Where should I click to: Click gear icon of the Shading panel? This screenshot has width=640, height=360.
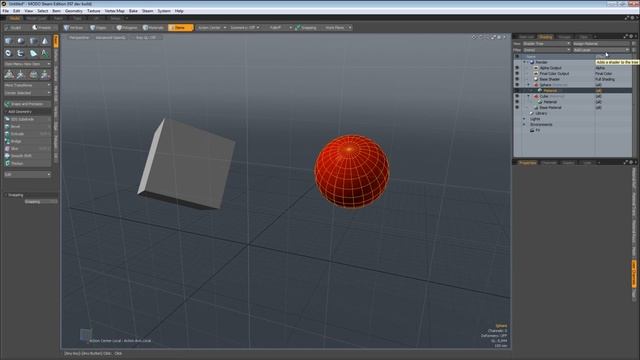tap(631, 36)
